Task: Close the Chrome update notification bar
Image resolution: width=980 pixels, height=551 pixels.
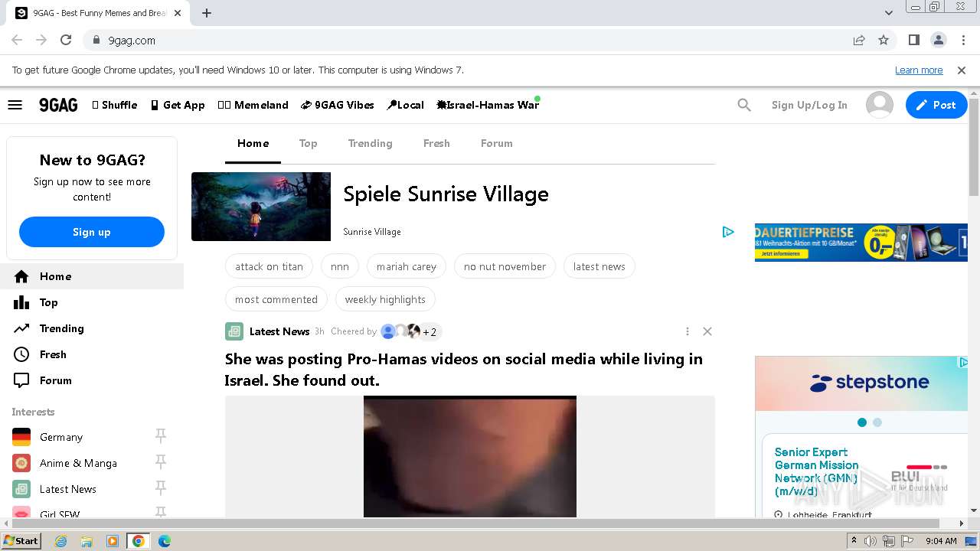Action: pyautogui.click(x=962, y=70)
